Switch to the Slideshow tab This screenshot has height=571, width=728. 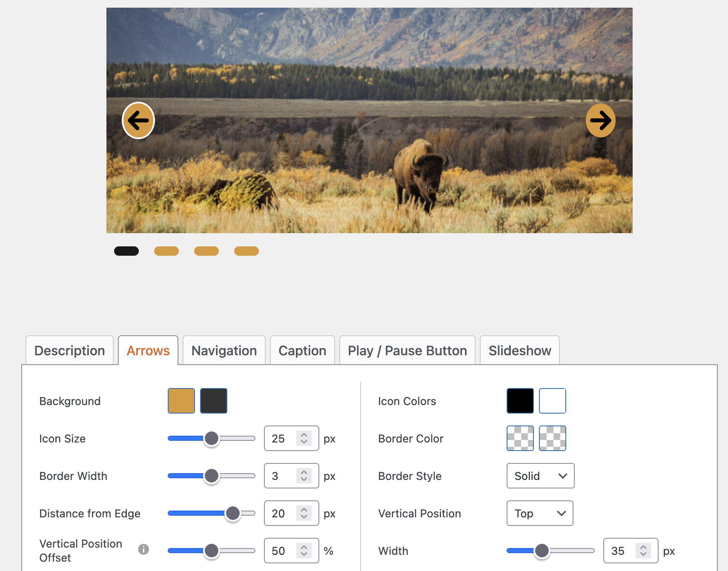[519, 351]
